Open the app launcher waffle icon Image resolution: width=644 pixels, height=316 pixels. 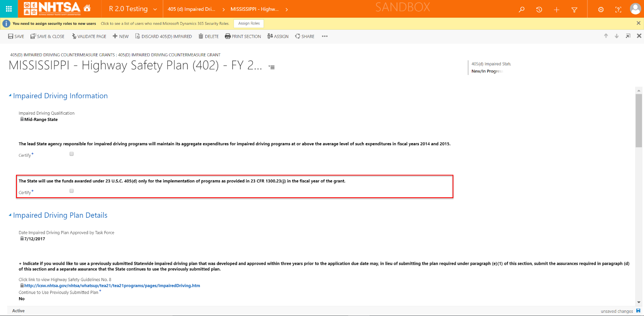click(x=9, y=9)
